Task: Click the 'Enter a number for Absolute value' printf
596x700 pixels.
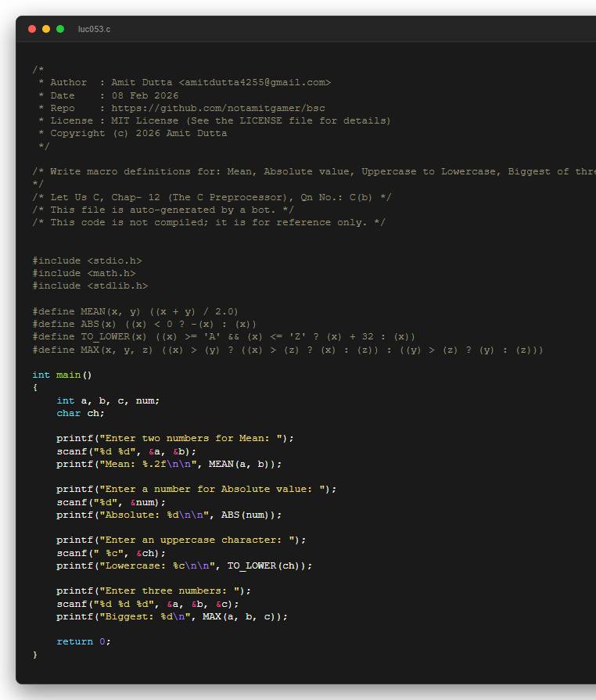Action: click(x=196, y=490)
